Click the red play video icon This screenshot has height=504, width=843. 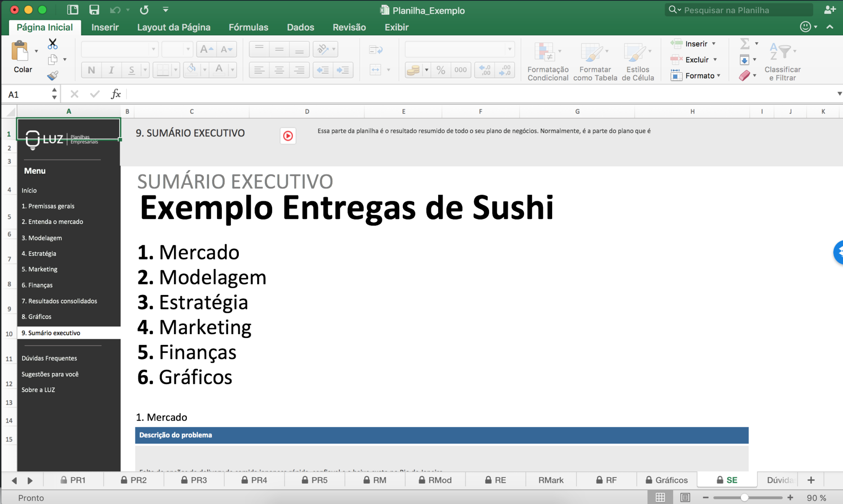point(288,136)
